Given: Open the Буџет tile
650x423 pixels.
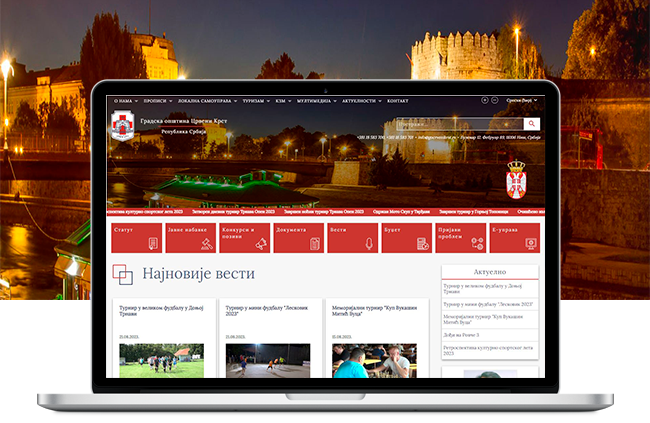Looking at the screenshot, I should pyautogui.click(x=406, y=237).
